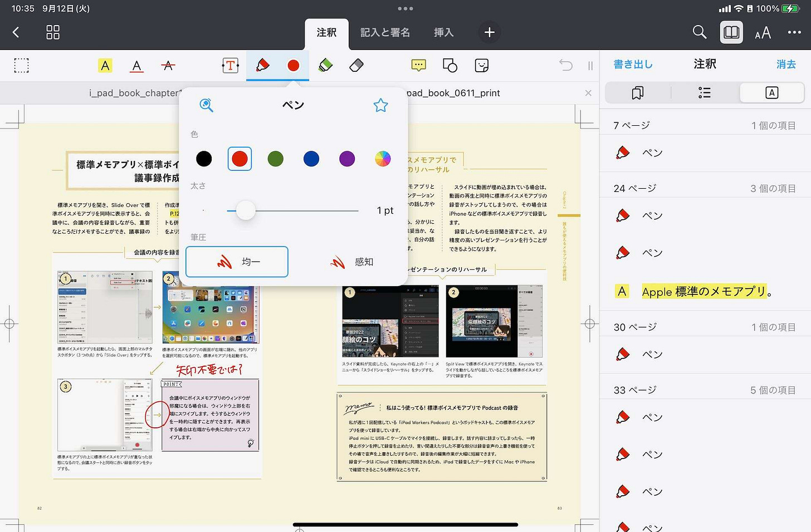The image size is (811, 532).
Task: Select the purple pen color swatch
Action: pos(347,159)
